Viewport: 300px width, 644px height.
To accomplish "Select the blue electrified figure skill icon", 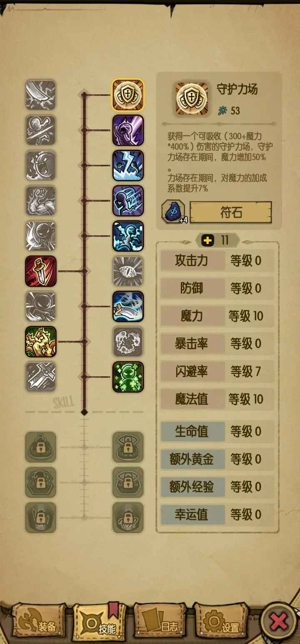I will 128,236.
